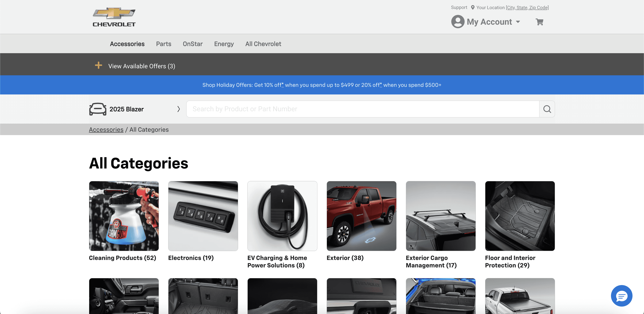Open the Parts navigation tab
This screenshot has width=644, height=314.
(x=164, y=44)
